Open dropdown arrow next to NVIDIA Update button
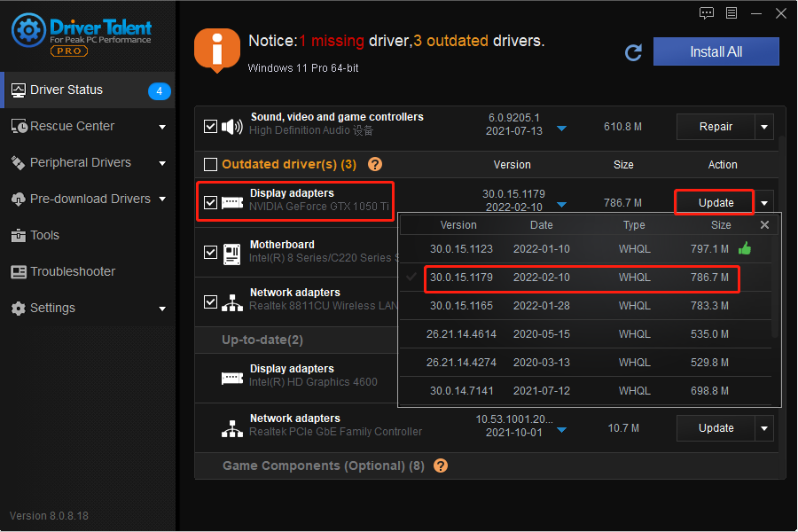This screenshot has height=532, width=798. click(x=764, y=203)
